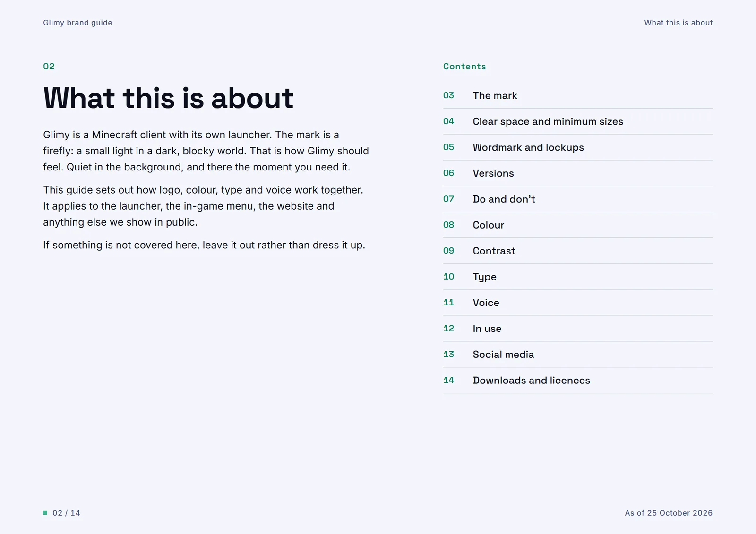Select "Do and don't" in contents
The width and height of the screenshot is (756, 534).
(578, 200)
